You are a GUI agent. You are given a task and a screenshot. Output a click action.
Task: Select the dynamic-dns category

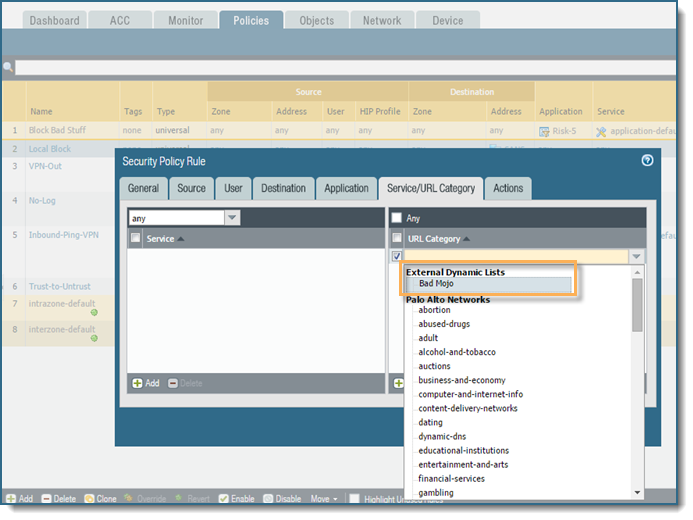[x=442, y=436]
